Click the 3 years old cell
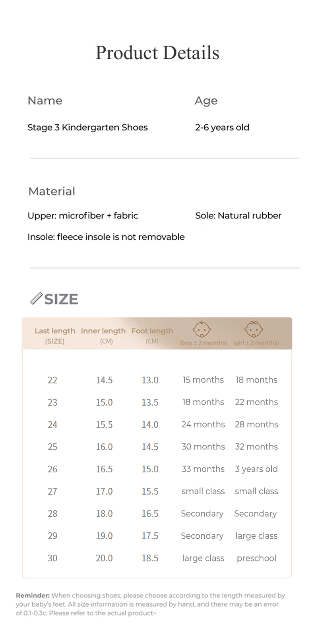Viewport: 314px width, 644px height. coord(256,469)
